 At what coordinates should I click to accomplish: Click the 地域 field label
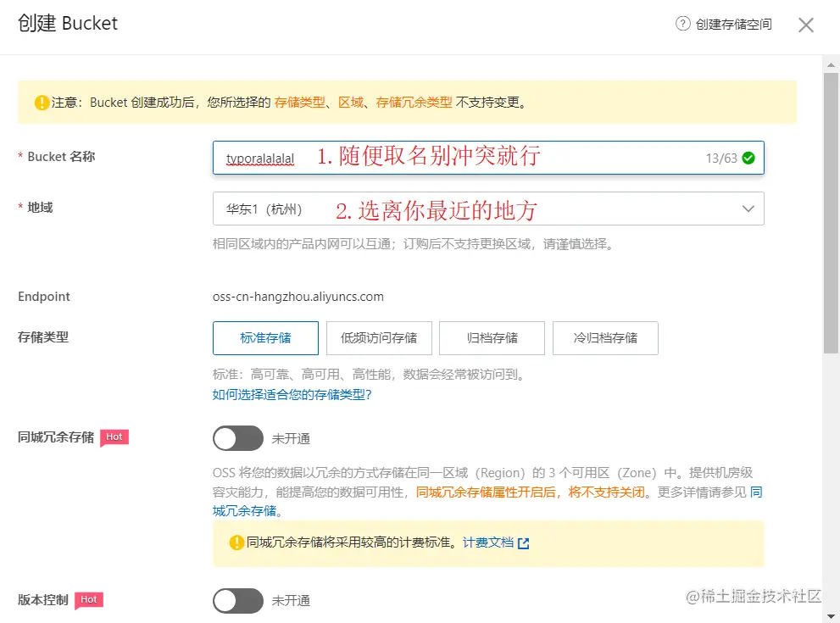(40, 208)
